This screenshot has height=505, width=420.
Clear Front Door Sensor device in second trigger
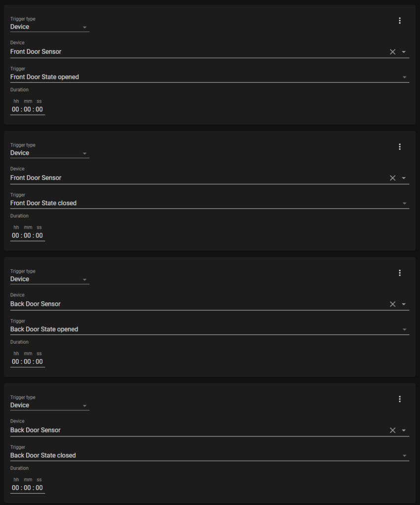[392, 178]
